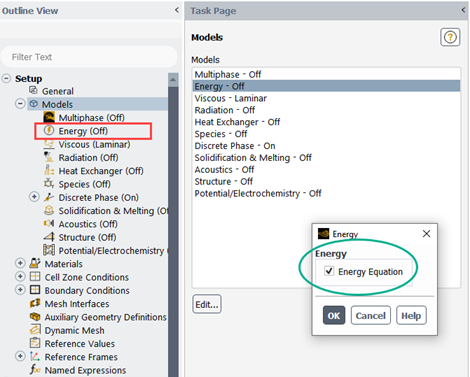Screen dimensions: 470x377
Task: Select Heat Exchanger - Off list entry
Action: (x=326, y=122)
